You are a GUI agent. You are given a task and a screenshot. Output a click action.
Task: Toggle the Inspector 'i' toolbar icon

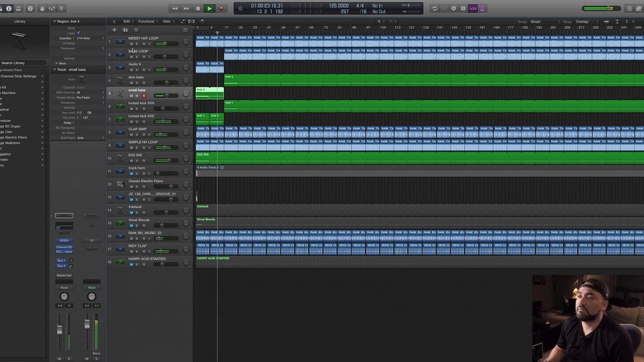pyautogui.click(x=9, y=8)
